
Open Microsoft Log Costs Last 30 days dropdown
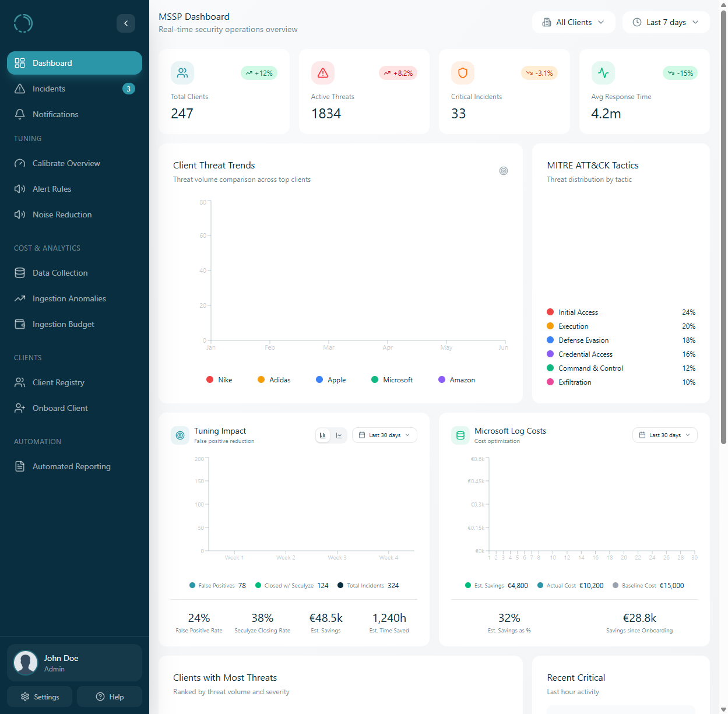coord(665,435)
